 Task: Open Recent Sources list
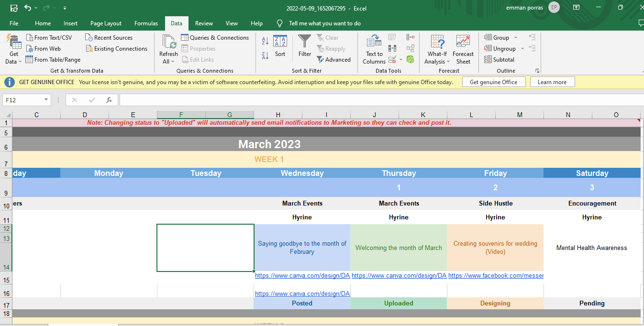109,37
